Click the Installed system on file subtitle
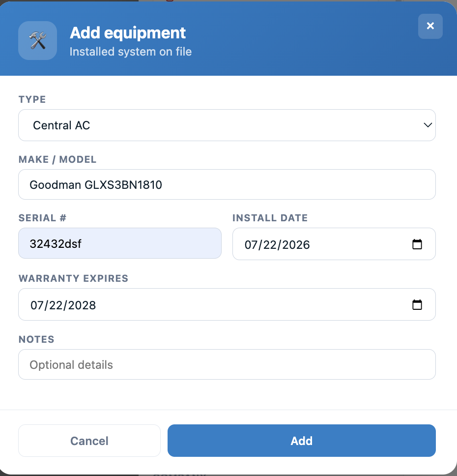The height and width of the screenshot is (476, 457). coord(131,52)
